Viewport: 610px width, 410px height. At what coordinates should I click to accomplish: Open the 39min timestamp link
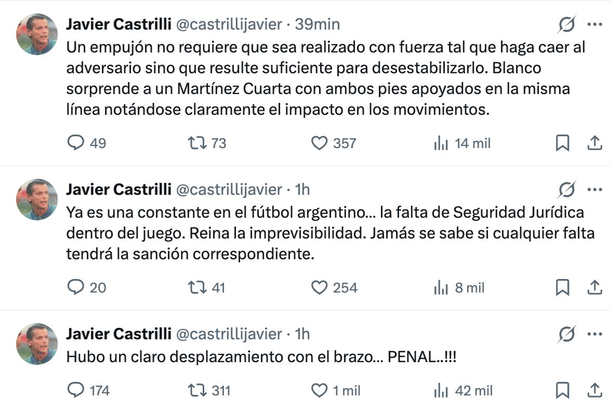click(x=318, y=23)
